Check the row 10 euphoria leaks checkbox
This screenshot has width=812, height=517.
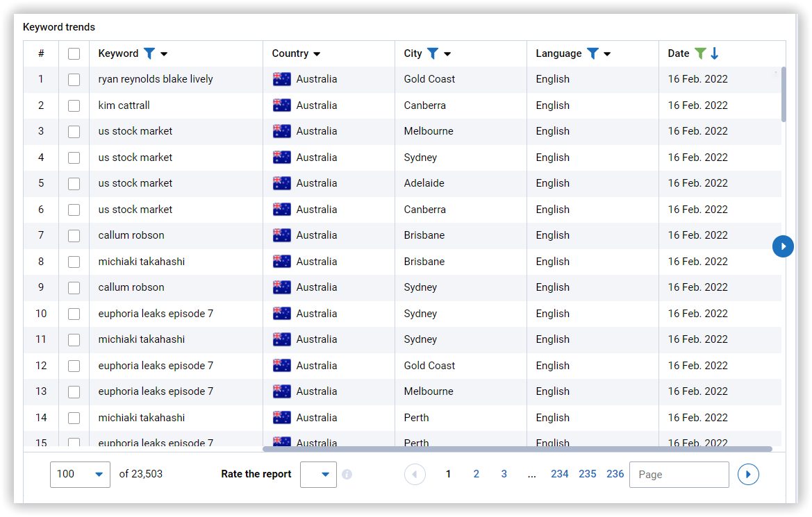pyautogui.click(x=74, y=314)
